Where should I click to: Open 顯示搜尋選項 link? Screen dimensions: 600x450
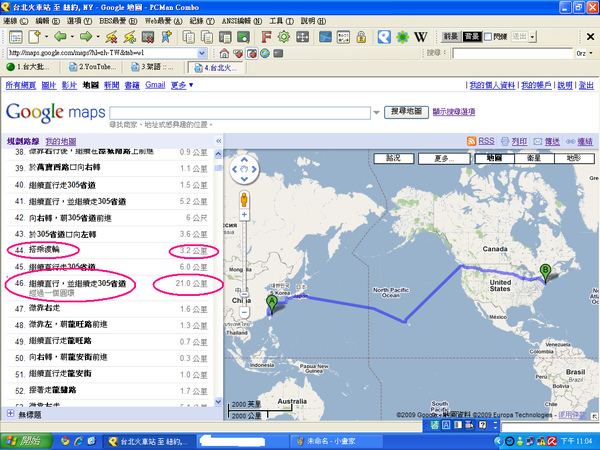(x=454, y=112)
